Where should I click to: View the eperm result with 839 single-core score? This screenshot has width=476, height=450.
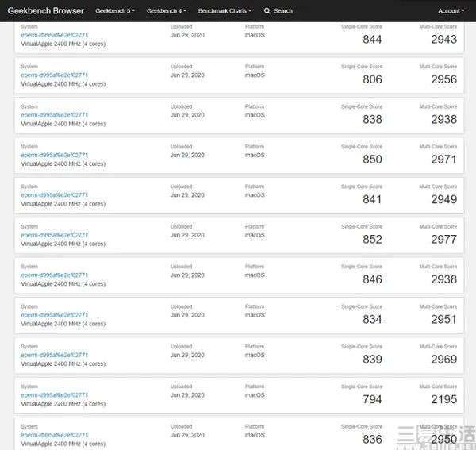point(54,355)
